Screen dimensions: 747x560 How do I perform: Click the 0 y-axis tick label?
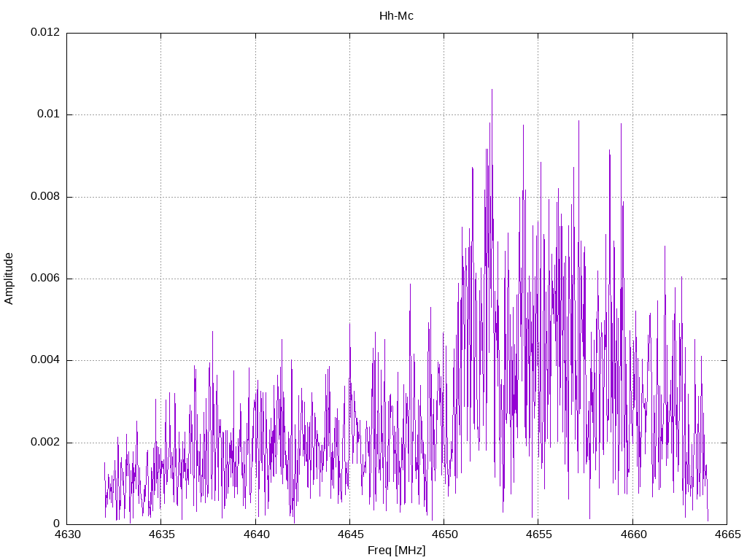(x=57, y=524)
